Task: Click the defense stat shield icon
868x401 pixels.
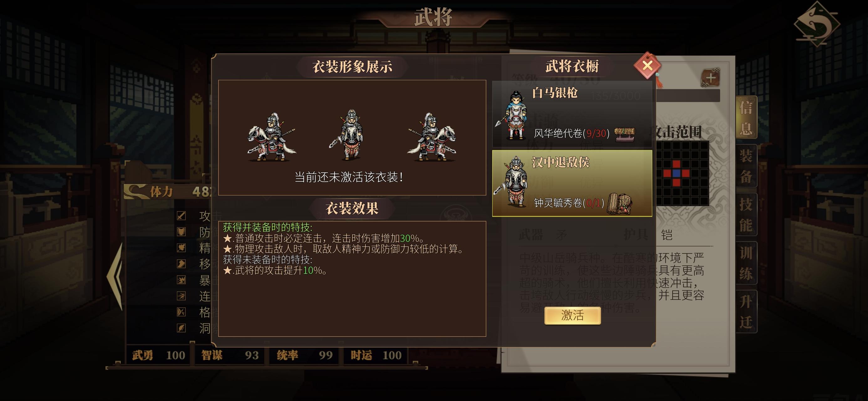Action: tap(181, 232)
